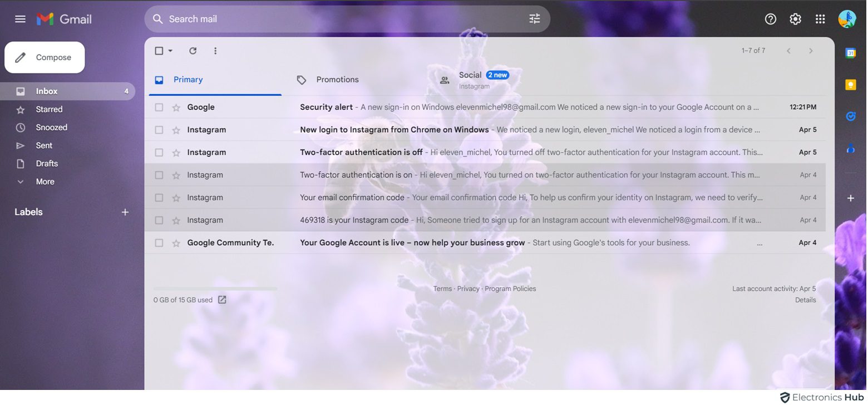Collapse the More labels section
The width and height of the screenshot is (868, 405).
pos(20,181)
